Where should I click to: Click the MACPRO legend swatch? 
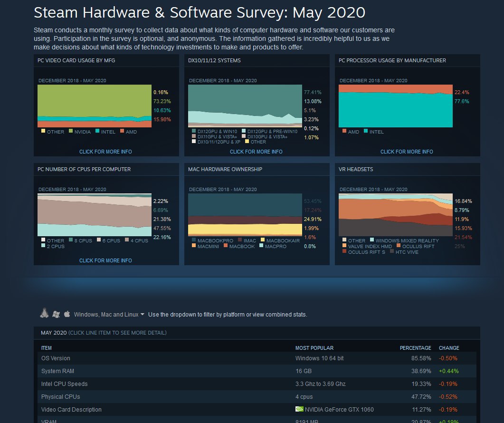click(x=261, y=245)
